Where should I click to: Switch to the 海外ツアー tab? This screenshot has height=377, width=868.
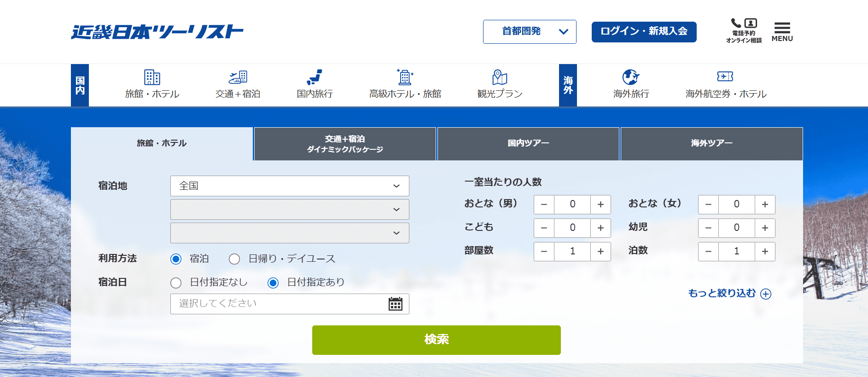(711, 144)
